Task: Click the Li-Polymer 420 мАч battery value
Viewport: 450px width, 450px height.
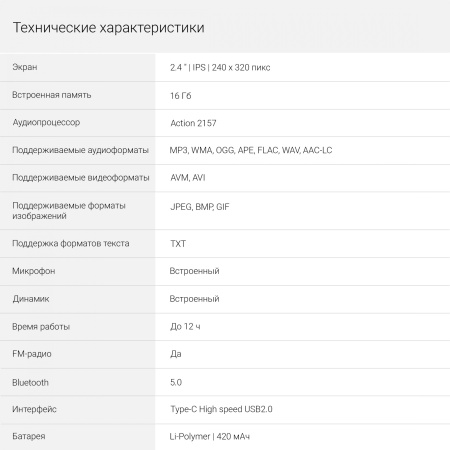Action: (210, 436)
